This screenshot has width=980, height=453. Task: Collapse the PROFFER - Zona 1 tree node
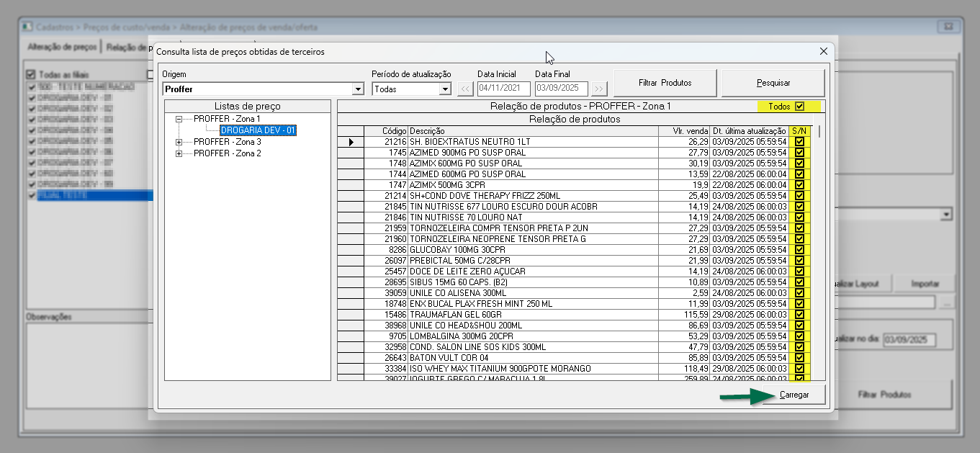point(179,119)
